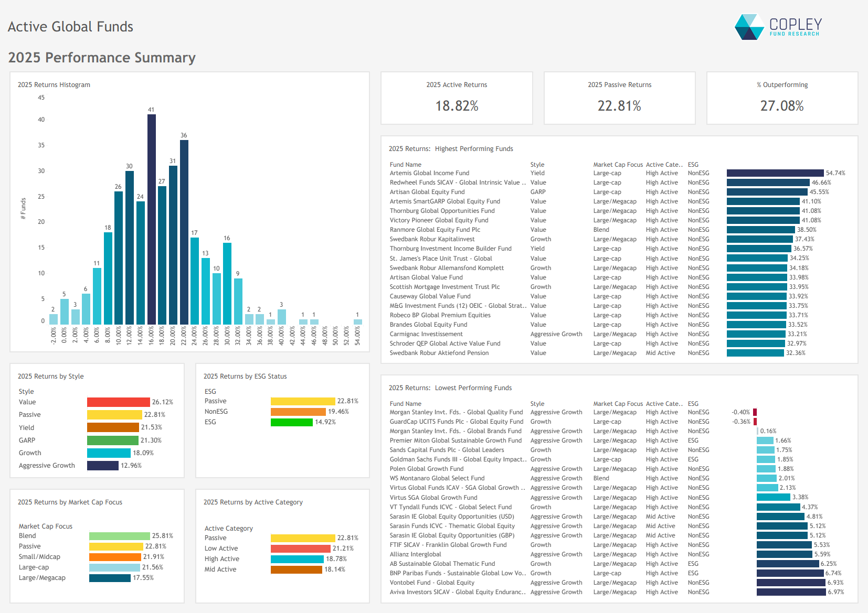Click the 2025 Passive Returns 22.81% card
The height and width of the screenshot is (613, 868).
[619, 98]
